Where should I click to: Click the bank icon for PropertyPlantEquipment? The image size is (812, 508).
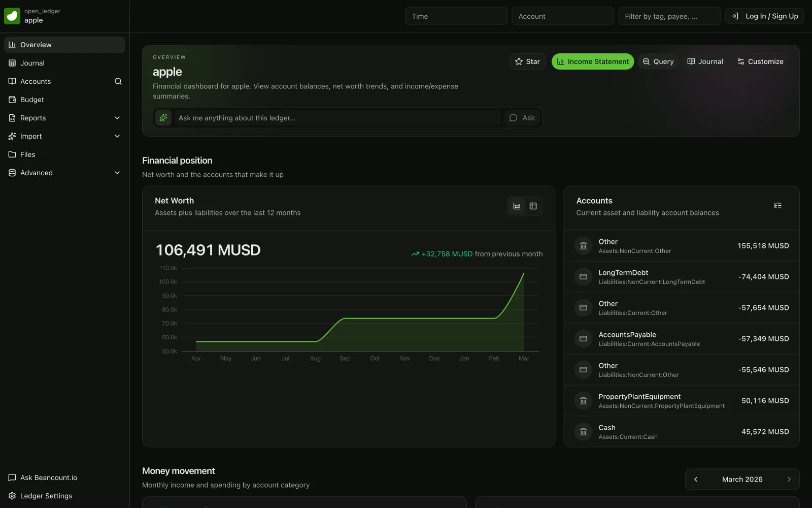(583, 401)
